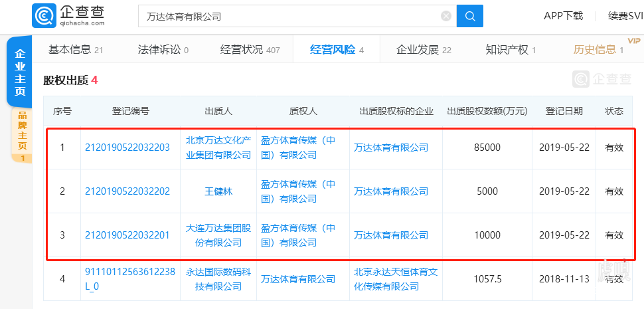Click the VIP badge on 历史信息
644x309 pixels.
coord(634,41)
